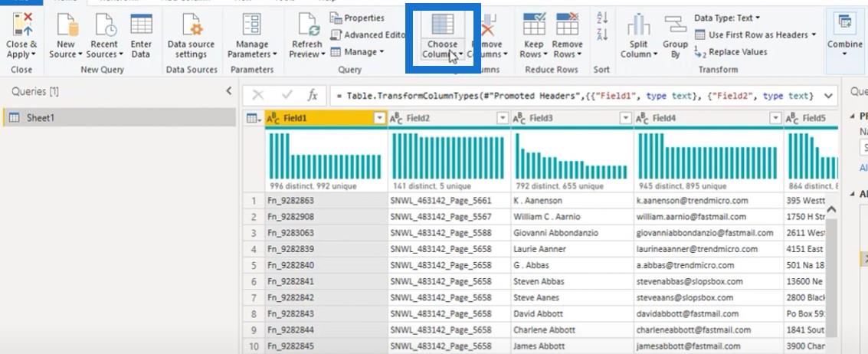Click the Field1 distribution chart
The width and height of the screenshot is (868, 354).
[x=326, y=156]
